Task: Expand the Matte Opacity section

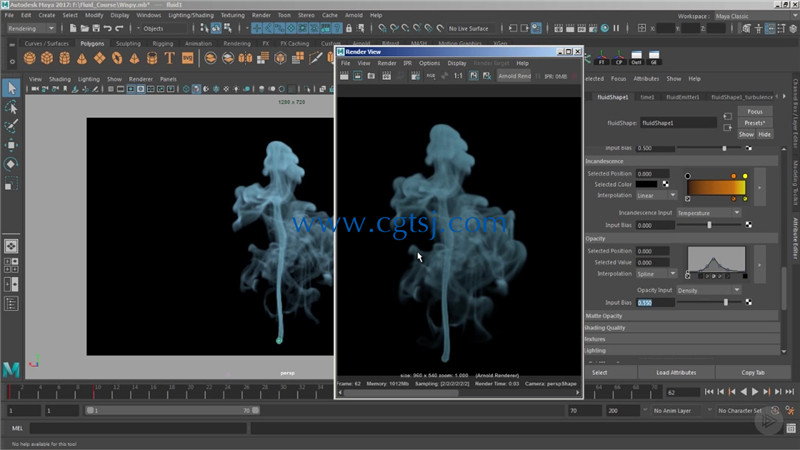Action: tap(682, 316)
